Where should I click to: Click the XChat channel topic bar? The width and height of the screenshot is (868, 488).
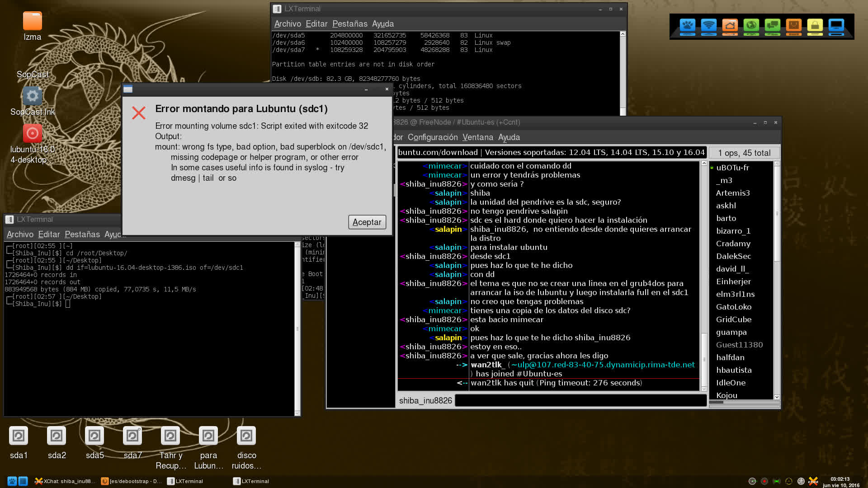point(552,153)
